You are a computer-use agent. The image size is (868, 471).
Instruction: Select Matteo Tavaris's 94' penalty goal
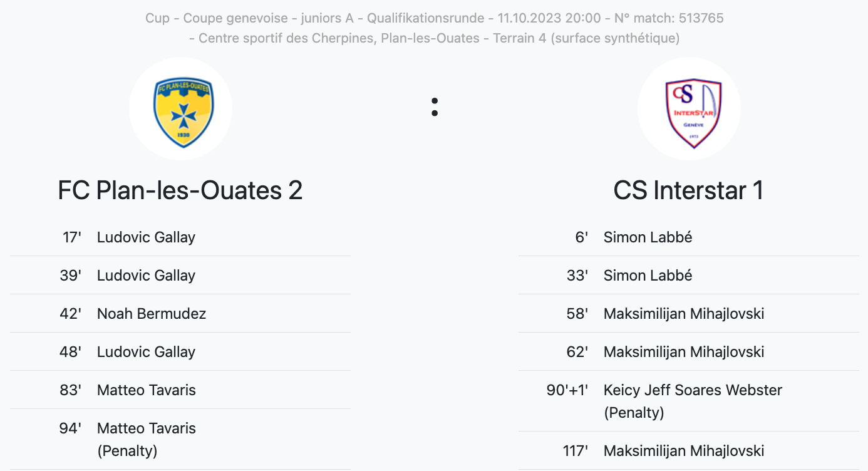[147, 429]
